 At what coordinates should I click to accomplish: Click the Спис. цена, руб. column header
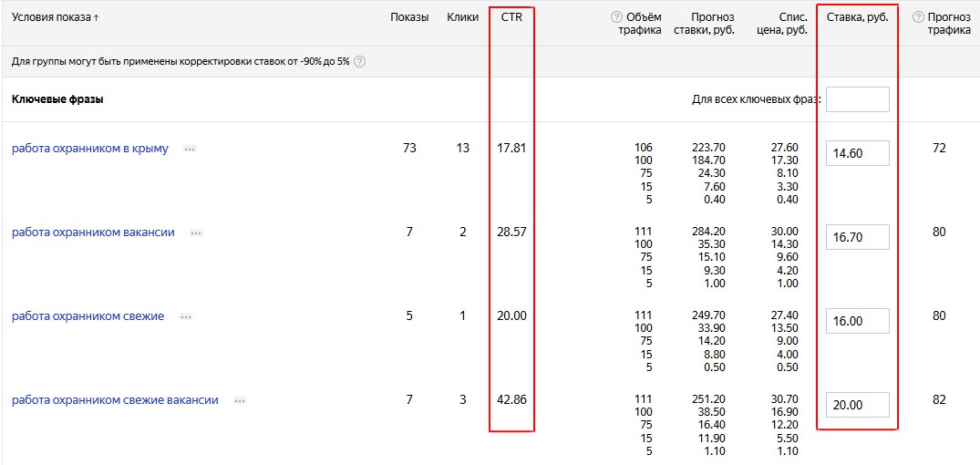coord(782,23)
